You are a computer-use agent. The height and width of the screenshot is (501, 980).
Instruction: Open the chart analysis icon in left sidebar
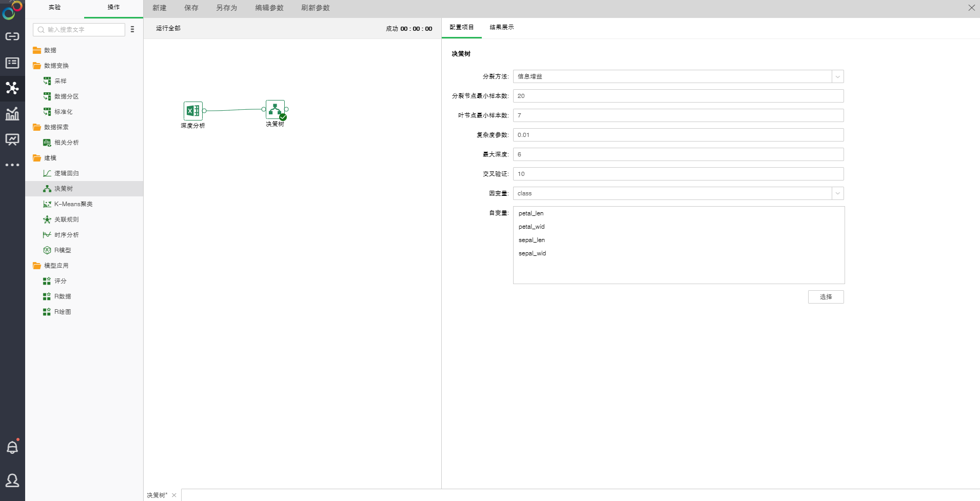[12, 114]
